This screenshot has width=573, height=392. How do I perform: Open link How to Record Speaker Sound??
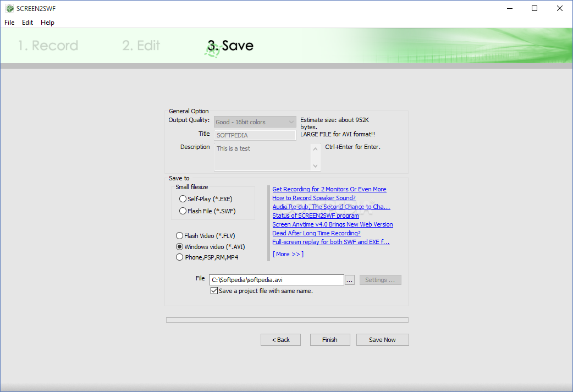(314, 198)
